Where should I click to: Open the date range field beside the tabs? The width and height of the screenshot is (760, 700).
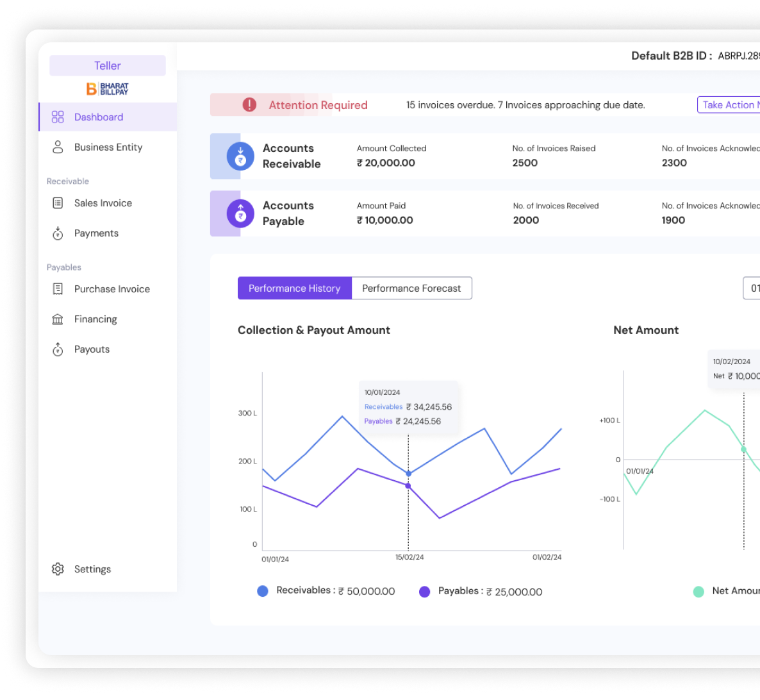pyautogui.click(x=752, y=288)
